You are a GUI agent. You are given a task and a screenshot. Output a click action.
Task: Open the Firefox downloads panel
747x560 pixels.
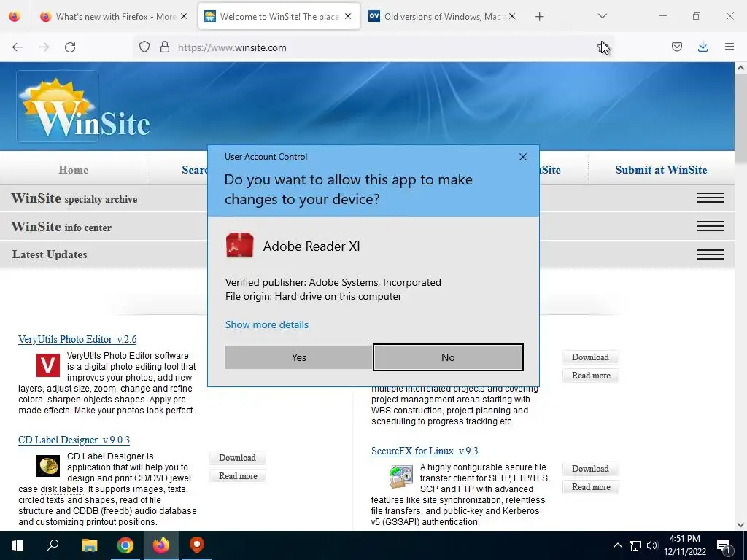(x=703, y=47)
